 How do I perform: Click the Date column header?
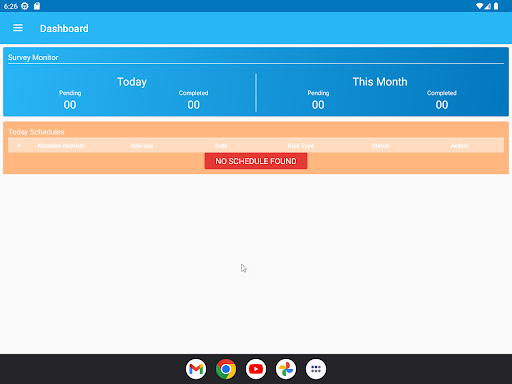click(x=221, y=146)
